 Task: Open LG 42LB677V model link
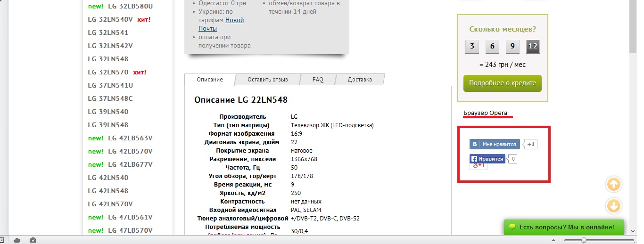point(131,164)
